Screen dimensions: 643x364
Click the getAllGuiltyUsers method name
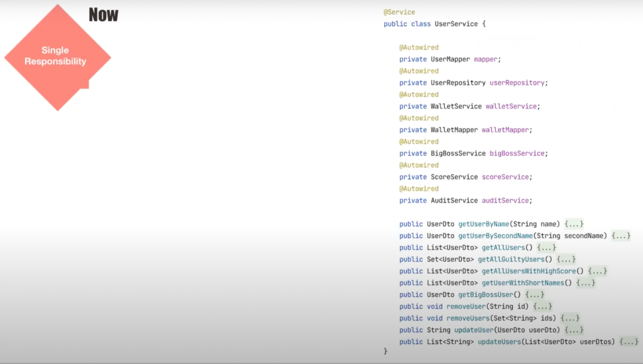[511, 260]
